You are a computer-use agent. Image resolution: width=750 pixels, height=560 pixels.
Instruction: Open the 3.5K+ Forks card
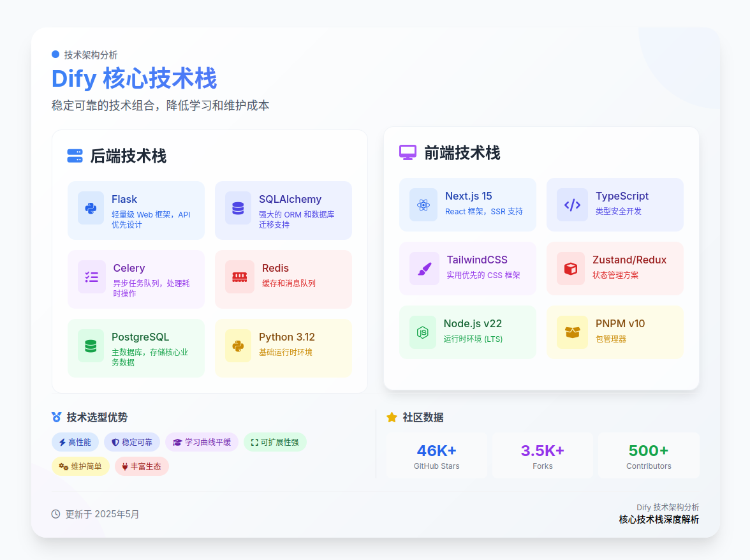(x=543, y=455)
